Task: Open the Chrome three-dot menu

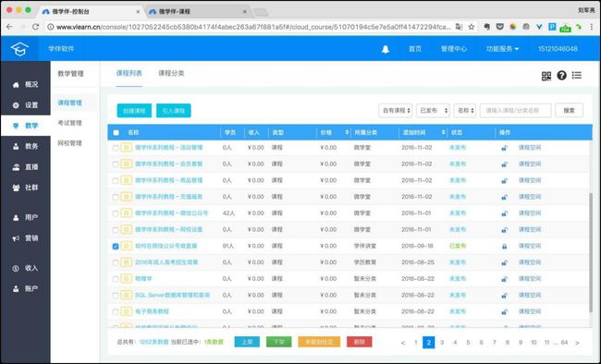Action: coord(592,27)
